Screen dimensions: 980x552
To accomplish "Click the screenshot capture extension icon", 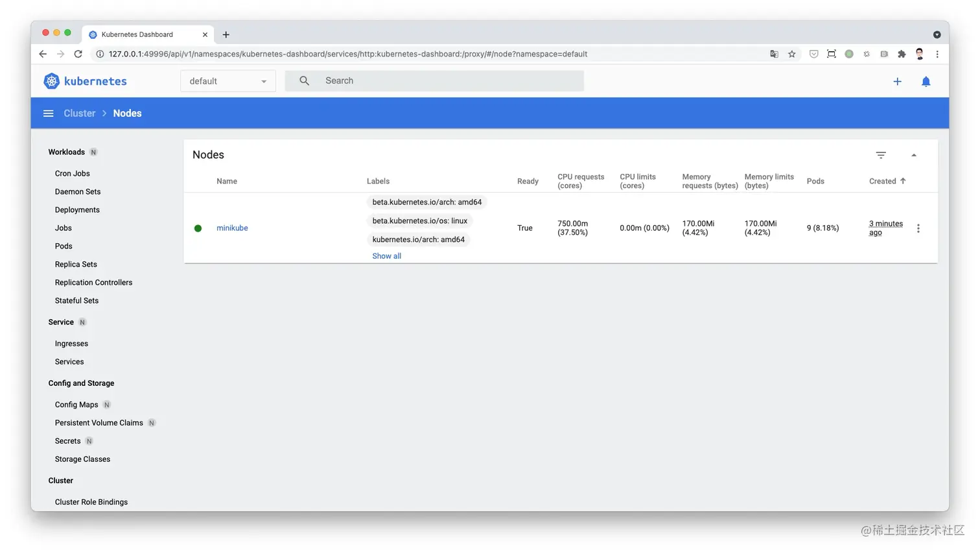I will point(832,54).
